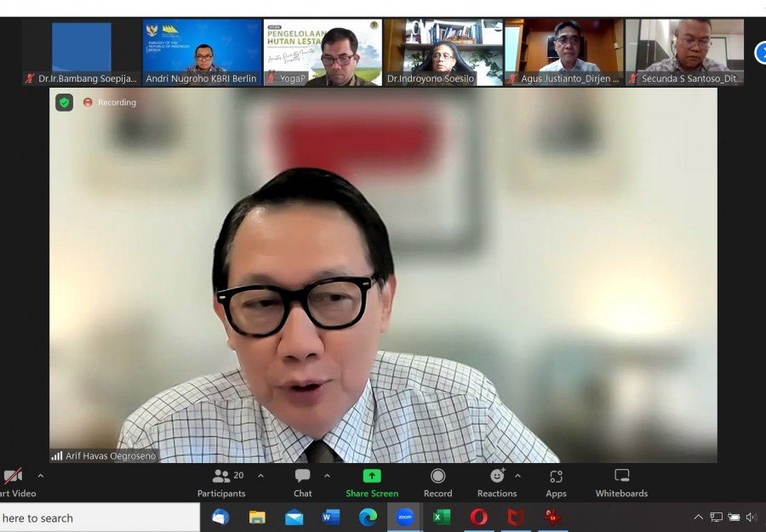Switch to Microsoft Word in taskbar
766x532 pixels.
pyautogui.click(x=331, y=517)
